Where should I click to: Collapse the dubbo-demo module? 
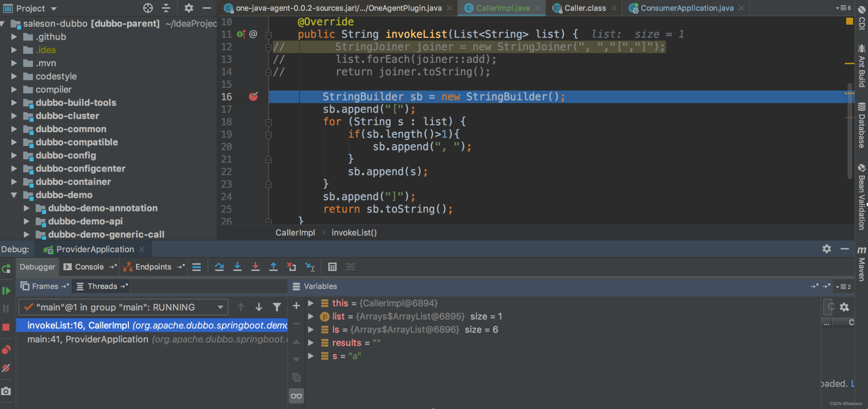tap(14, 195)
